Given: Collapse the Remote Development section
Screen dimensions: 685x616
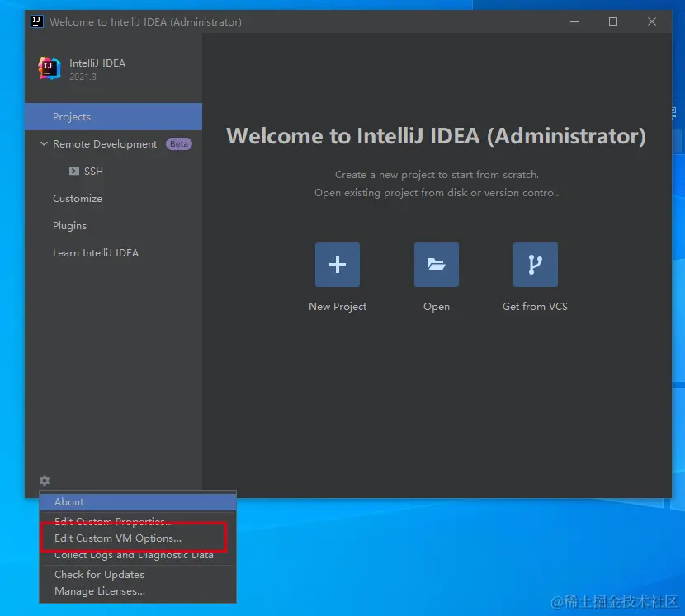Looking at the screenshot, I should coord(44,143).
